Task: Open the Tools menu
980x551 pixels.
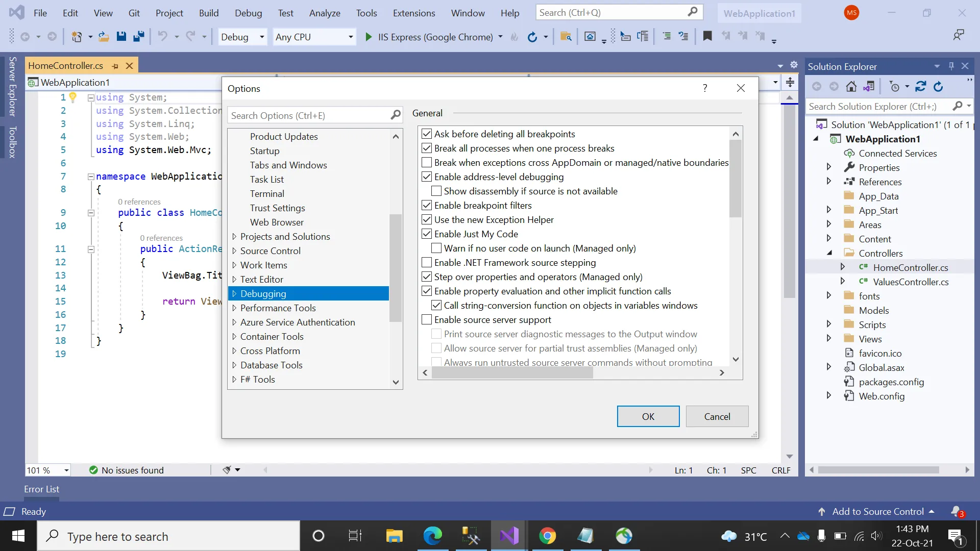Action: click(366, 13)
